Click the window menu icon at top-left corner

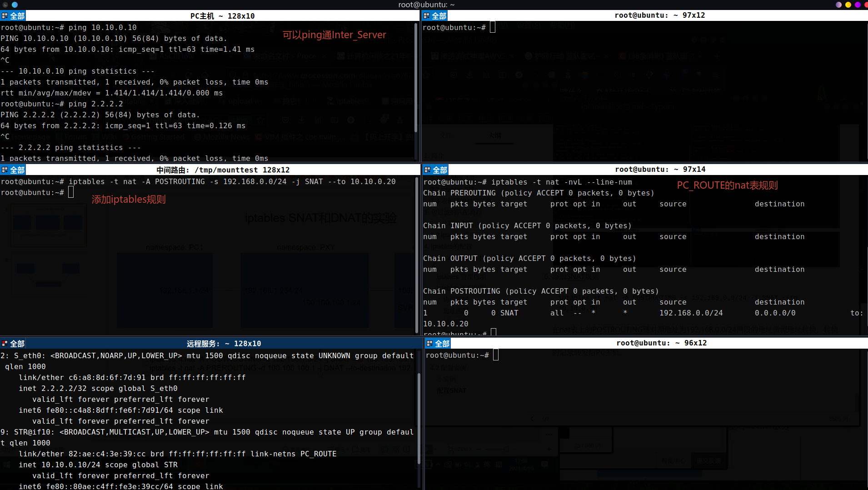(5, 5)
